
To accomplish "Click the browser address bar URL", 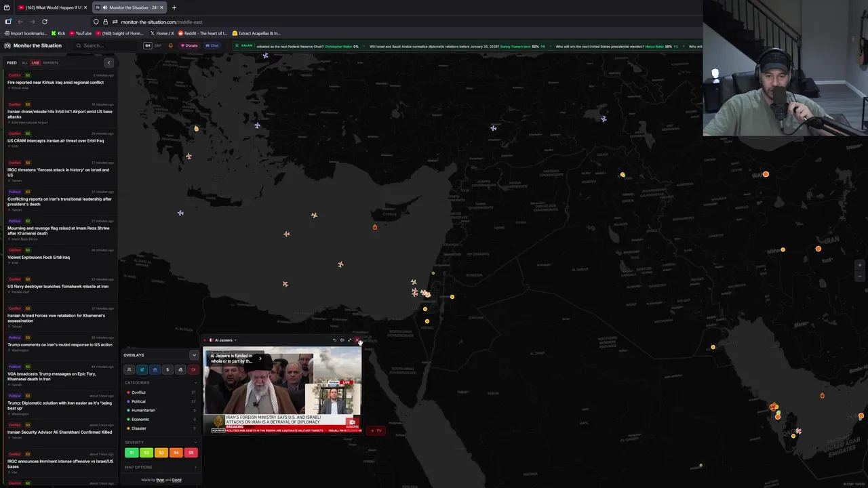I will point(161,22).
